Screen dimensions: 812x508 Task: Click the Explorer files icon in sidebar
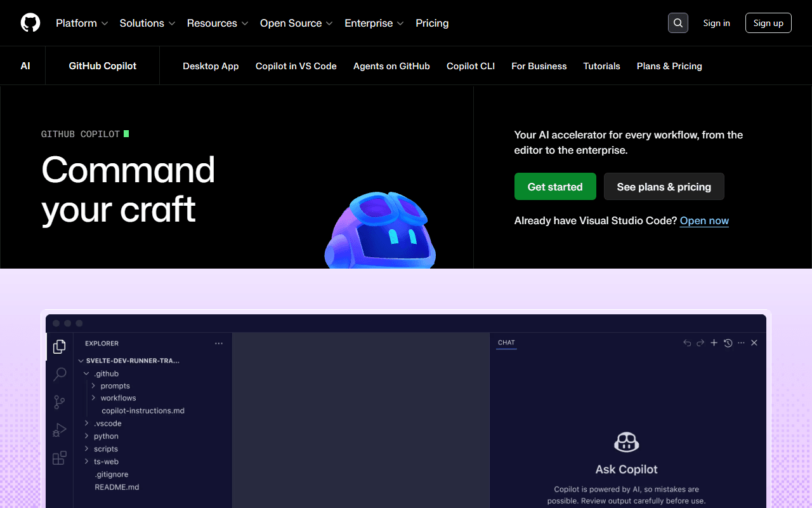point(60,347)
